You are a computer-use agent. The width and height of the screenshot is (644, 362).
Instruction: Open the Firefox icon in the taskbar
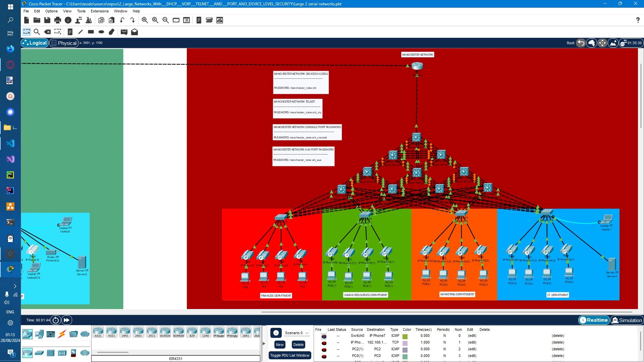pos(10,49)
